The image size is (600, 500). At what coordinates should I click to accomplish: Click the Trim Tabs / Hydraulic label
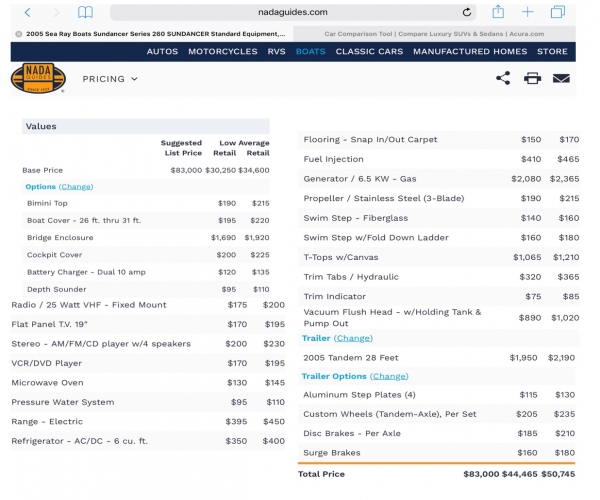pos(351,277)
